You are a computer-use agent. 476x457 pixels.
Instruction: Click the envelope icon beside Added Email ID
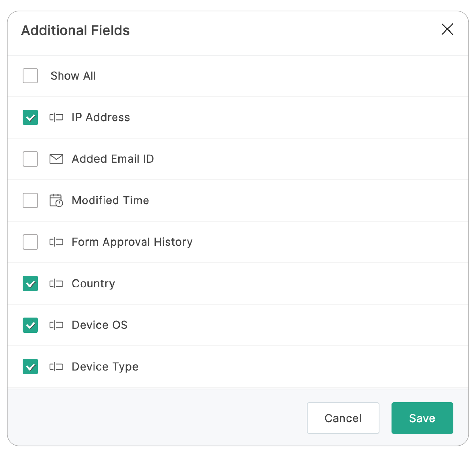click(56, 159)
